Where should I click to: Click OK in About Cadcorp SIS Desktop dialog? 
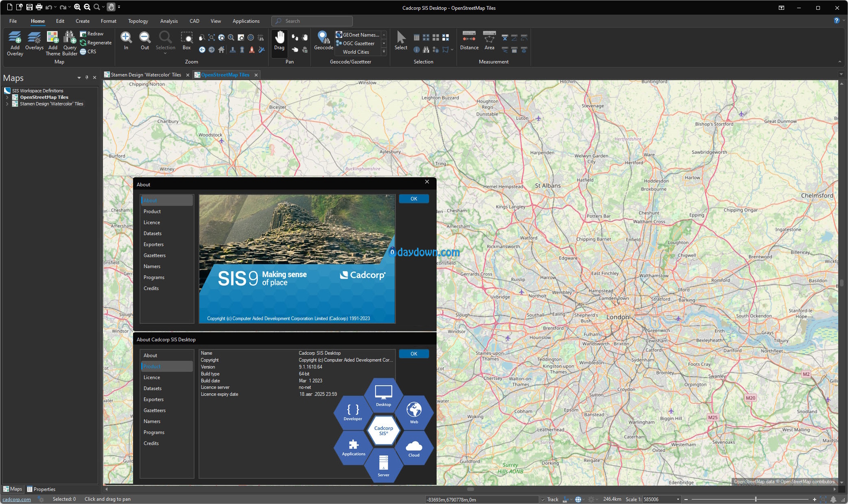click(x=414, y=354)
